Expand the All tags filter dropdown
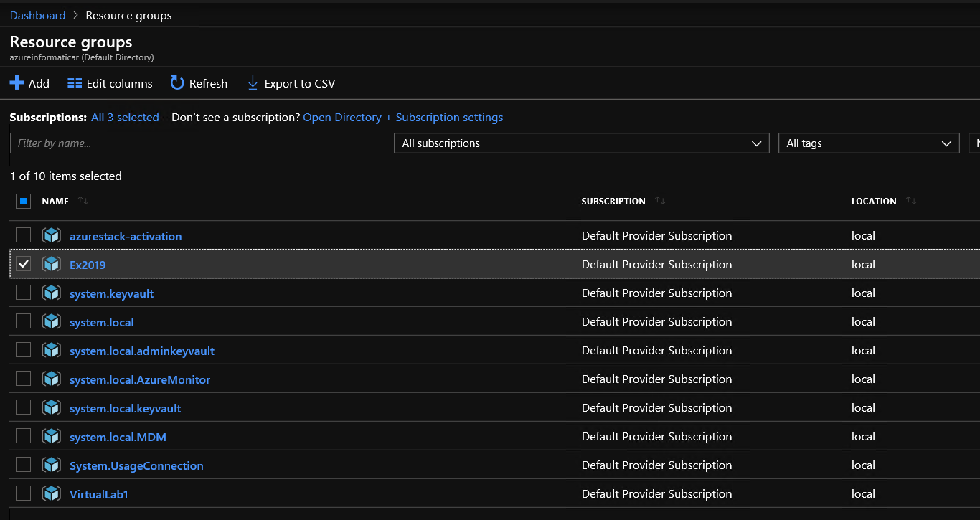980x520 pixels. tap(868, 143)
